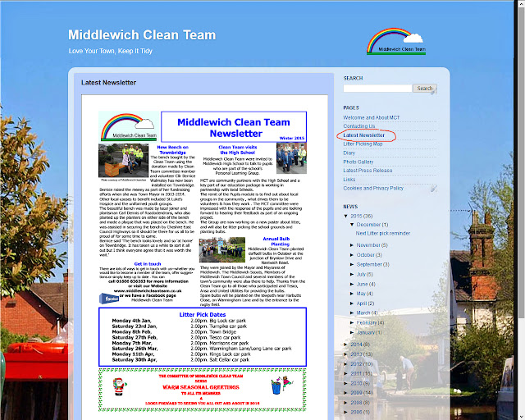Open the Litter Picking Map page
The width and height of the screenshot is (525, 420).
pos(363,144)
